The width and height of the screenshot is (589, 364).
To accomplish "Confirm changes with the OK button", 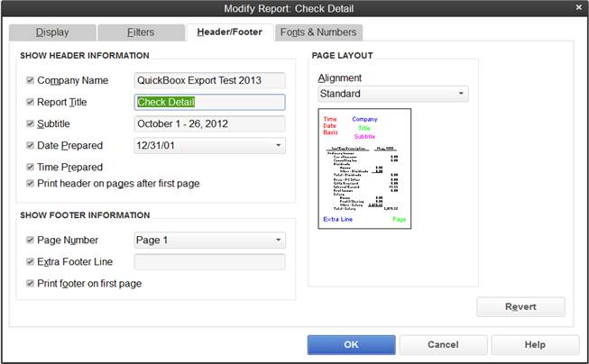I will click(x=351, y=345).
